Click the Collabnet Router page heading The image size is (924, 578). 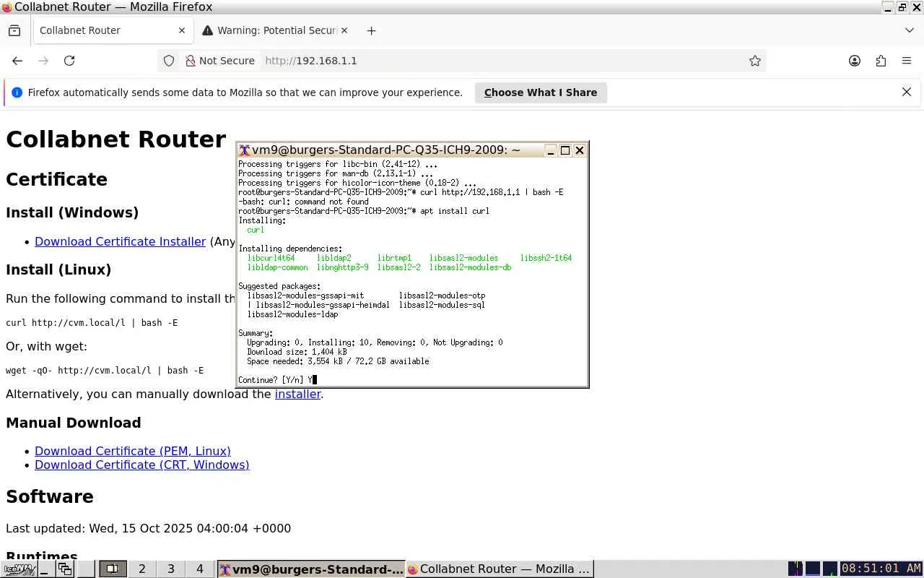[116, 139]
